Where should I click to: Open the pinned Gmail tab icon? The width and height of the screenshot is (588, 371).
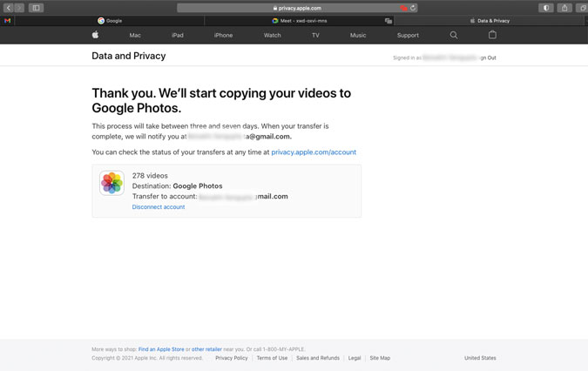(x=7, y=21)
